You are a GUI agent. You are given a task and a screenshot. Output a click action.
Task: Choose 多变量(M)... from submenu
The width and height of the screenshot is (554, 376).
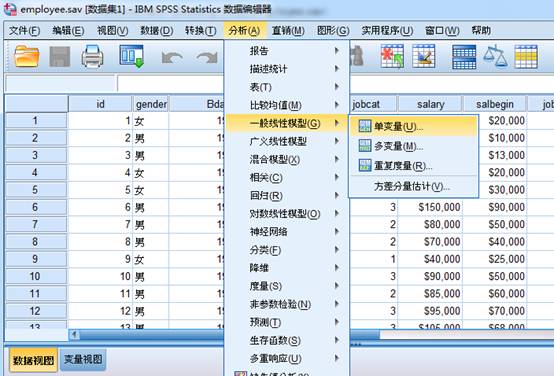click(413, 146)
